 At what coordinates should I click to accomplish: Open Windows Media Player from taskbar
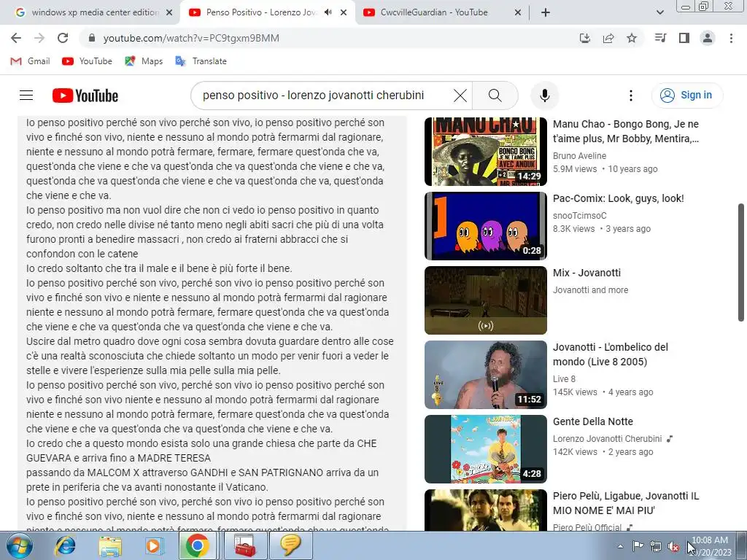point(153,545)
